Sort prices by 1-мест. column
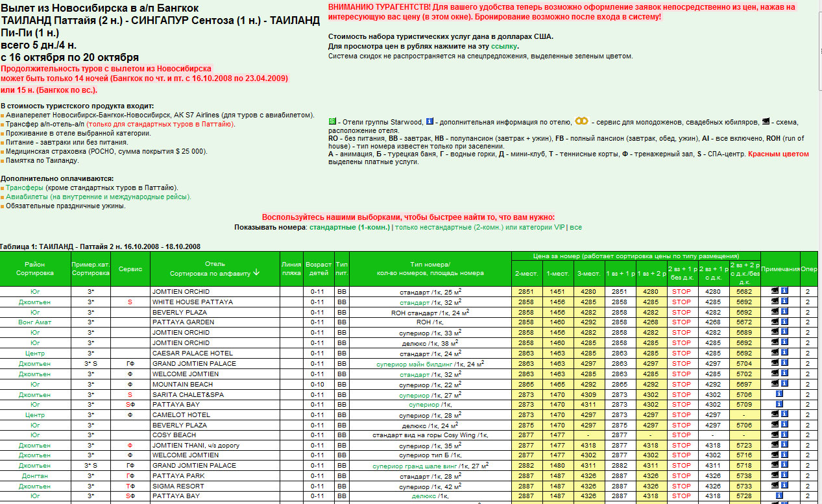 pos(557,273)
